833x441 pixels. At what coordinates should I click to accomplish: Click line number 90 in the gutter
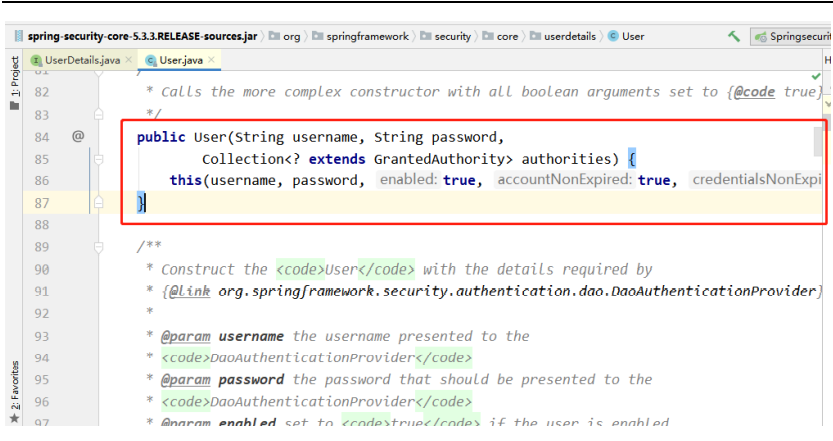point(41,269)
